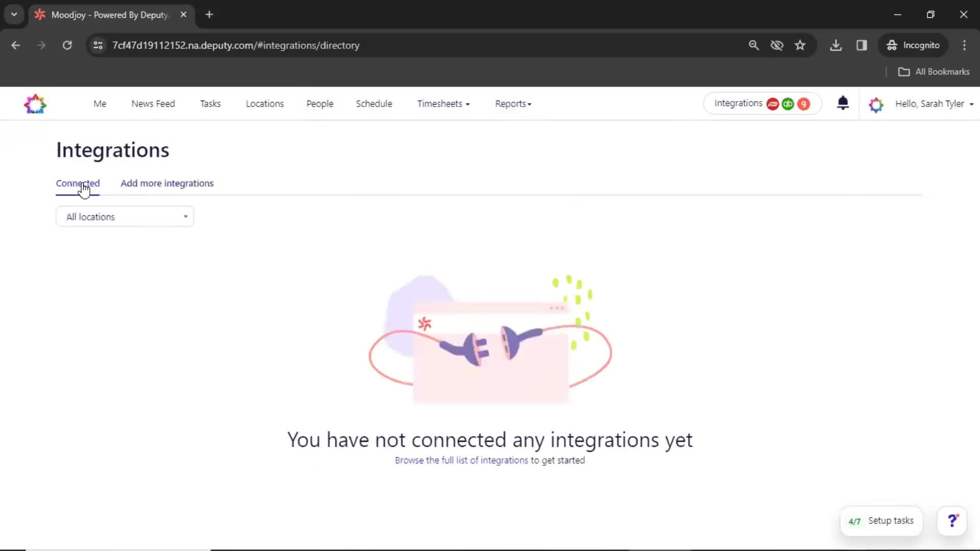Click the orange integration status icon
Viewport: 980px width, 551px height.
803,104
